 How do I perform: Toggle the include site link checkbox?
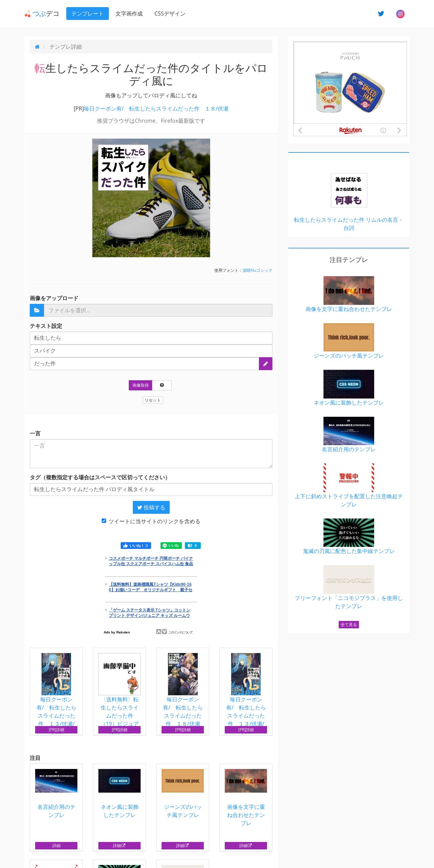(104, 521)
